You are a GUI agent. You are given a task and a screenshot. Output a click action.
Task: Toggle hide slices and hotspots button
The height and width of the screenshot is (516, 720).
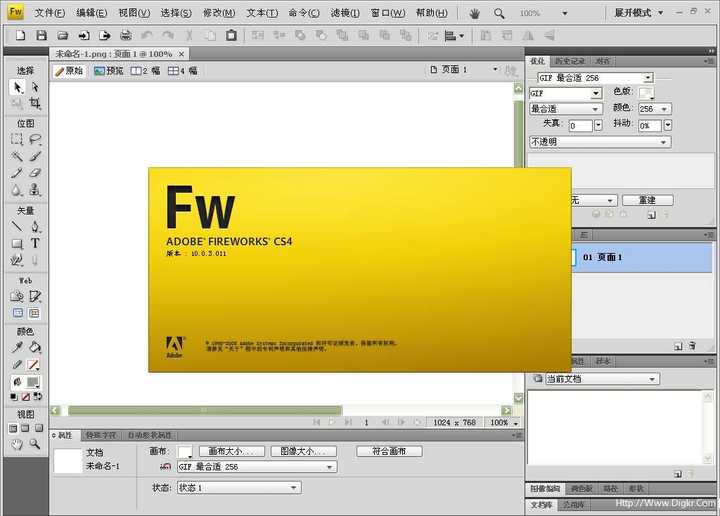pyautogui.click(x=17, y=313)
